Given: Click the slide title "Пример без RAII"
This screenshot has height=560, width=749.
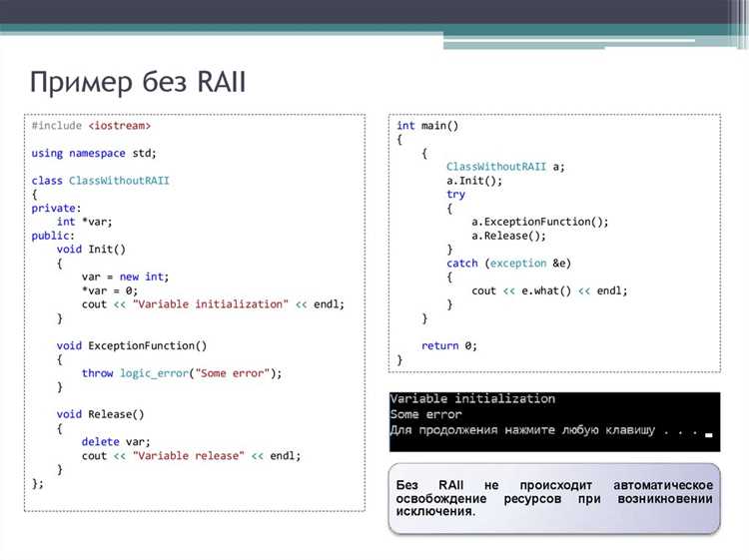Looking at the screenshot, I should pos(138,82).
